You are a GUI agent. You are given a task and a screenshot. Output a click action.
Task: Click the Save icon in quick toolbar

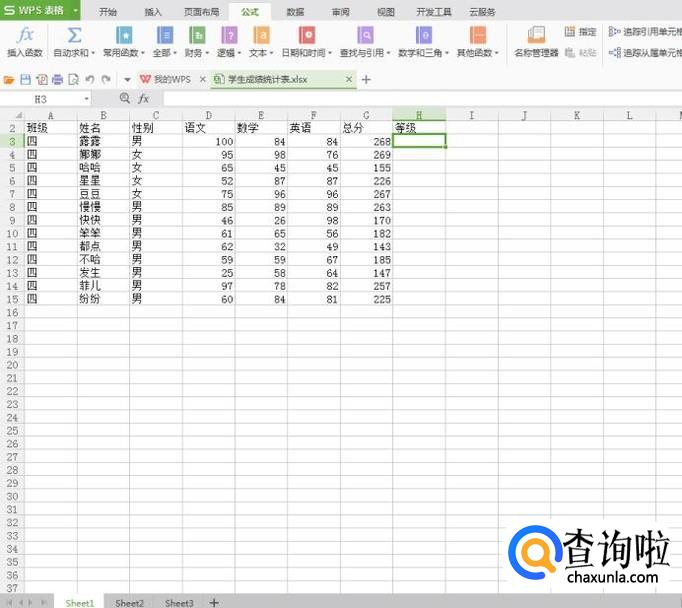point(25,80)
